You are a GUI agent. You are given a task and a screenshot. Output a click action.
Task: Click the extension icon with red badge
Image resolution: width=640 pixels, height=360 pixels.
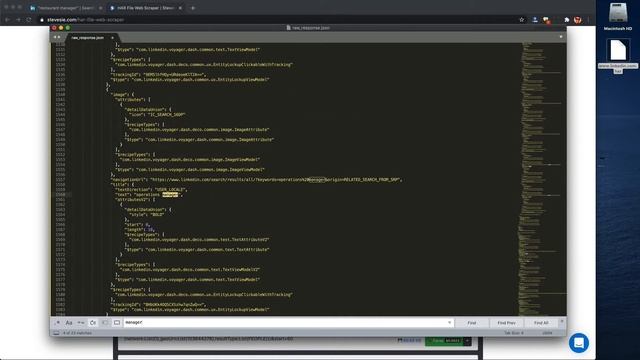pos(546,20)
